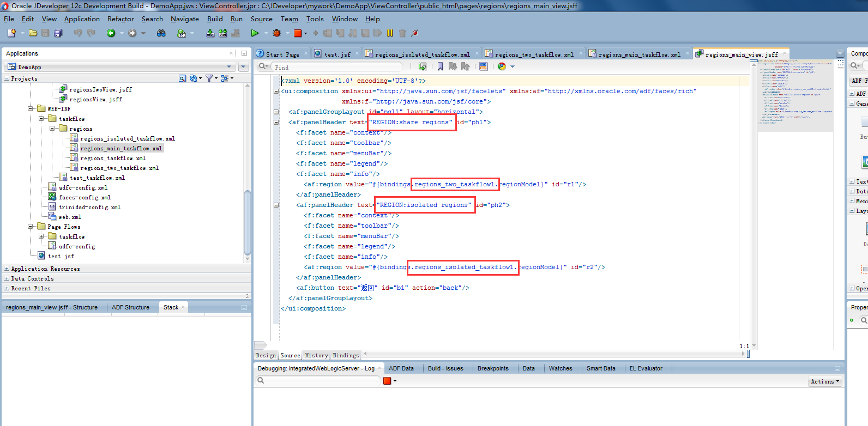
Task: Click the SQL database toolbar icon
Action: point(182,33)
